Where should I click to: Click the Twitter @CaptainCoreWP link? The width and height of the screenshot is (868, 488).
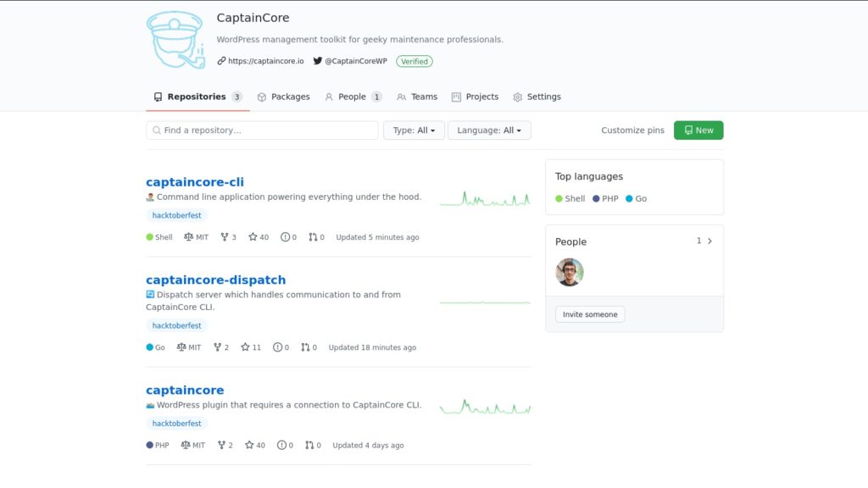tap(349, 61)
